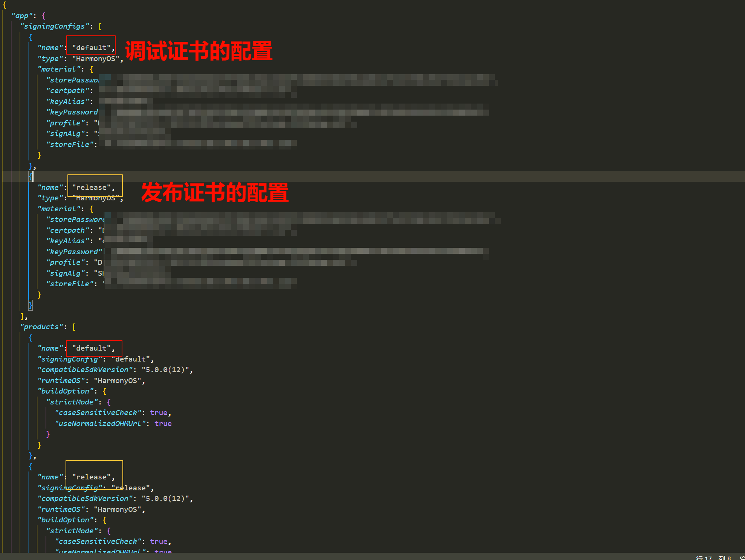Click the opening bracket after "products"
This screenshot has height=560, width=745.
pyautogui.click(x=74, y=327)
